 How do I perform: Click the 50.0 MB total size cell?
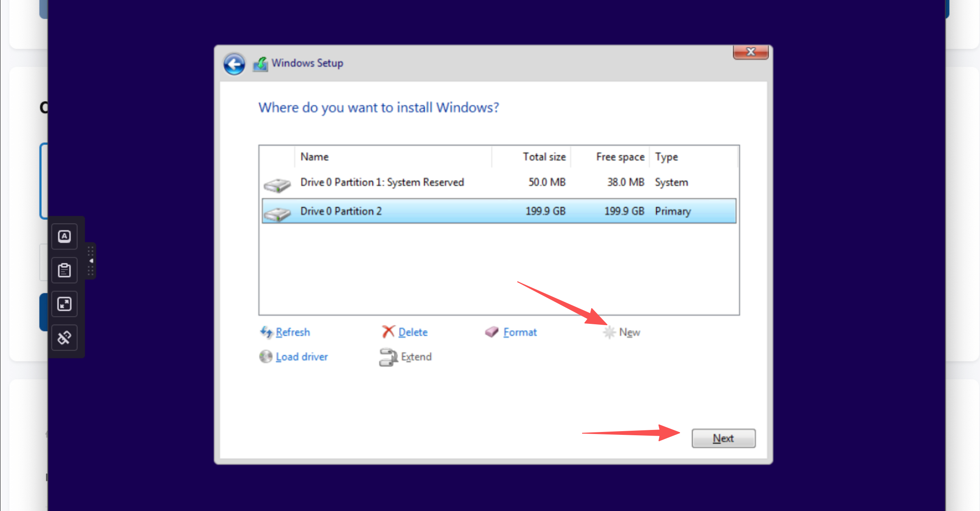[547, 182]
